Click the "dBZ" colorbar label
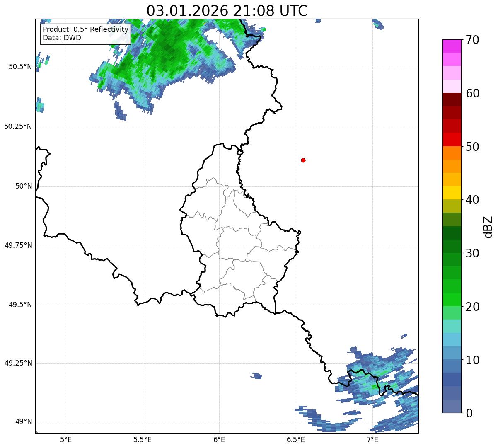 coord(488,227)
